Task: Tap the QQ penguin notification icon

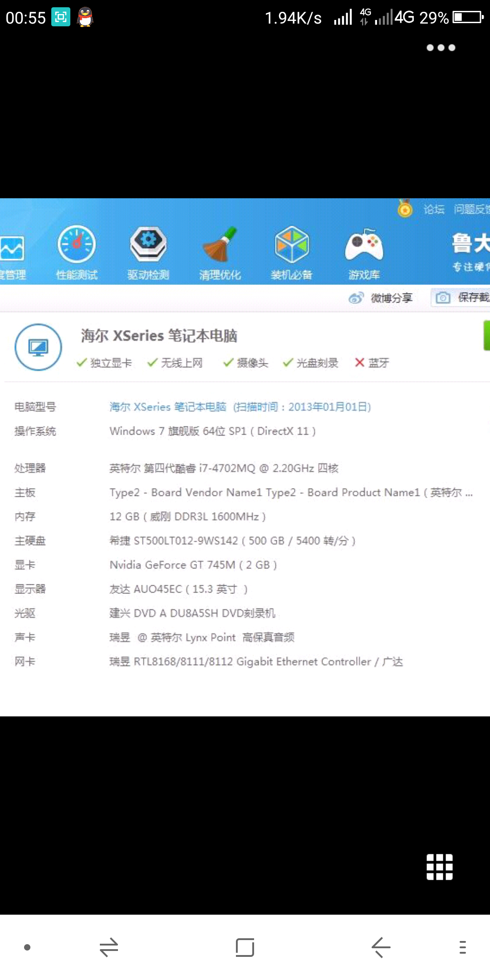Action: (x=85, y=17)
